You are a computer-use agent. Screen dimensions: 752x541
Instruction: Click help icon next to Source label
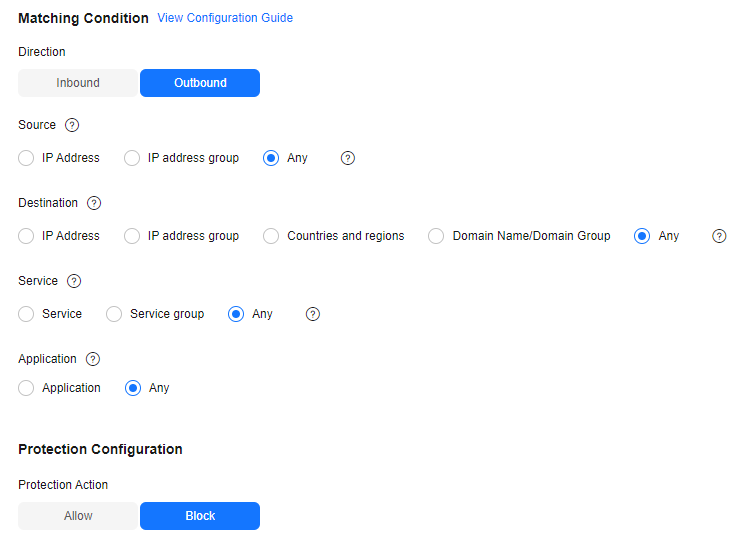tap(71, 125)
